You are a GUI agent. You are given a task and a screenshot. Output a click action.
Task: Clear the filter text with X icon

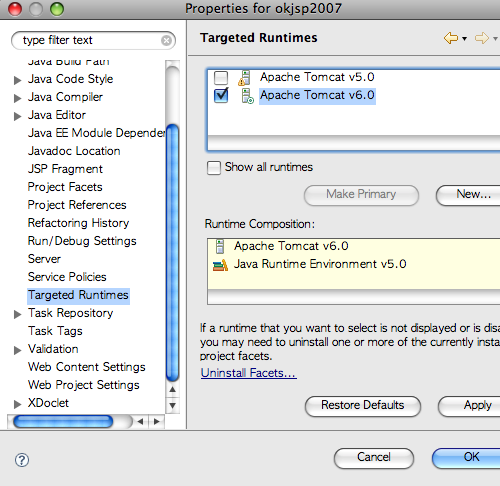(x=166, y=41)
